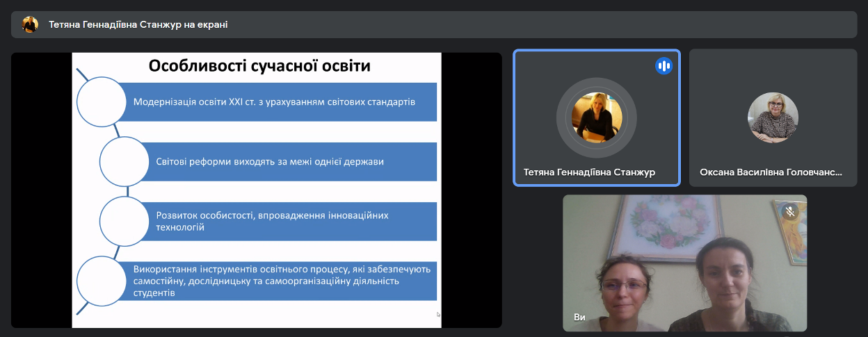This screenshot has height=337, width=868.
Task: Click name label 'Тетяна Геннадіївна Станжур' on tile
Action: click(589, 172)
